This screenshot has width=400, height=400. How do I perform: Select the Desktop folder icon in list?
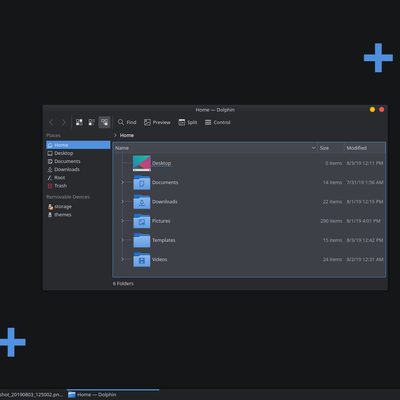point(142,163)
